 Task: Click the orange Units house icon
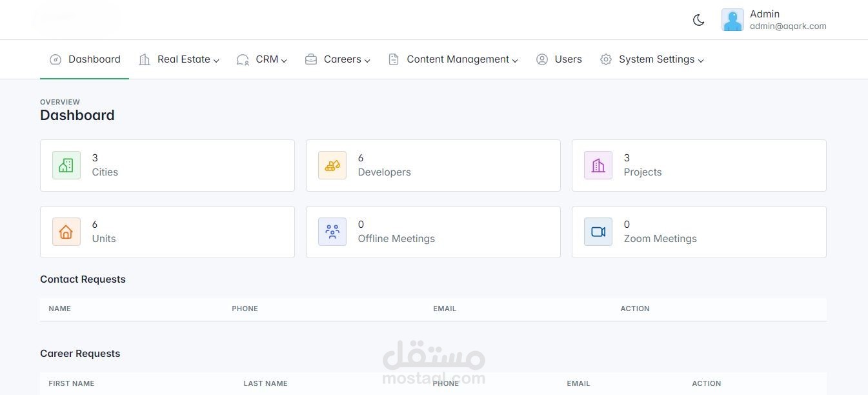[66, 232]
